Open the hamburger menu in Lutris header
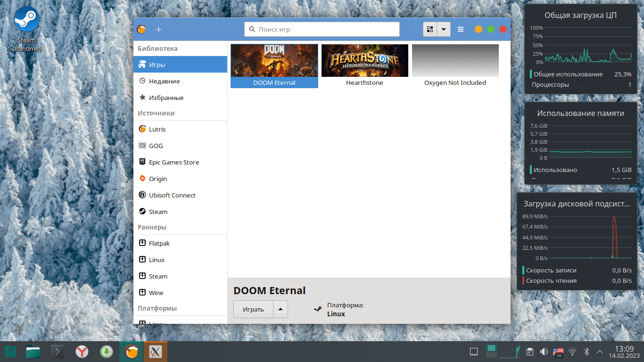Viewport: 644px width, 362px height. (461, 29)
